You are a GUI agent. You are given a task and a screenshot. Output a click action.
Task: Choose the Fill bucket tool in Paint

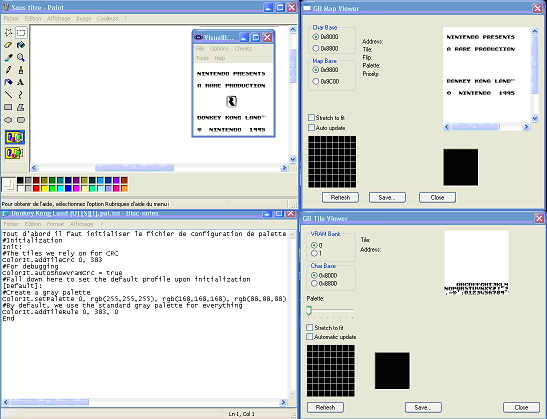pos(21,45)
